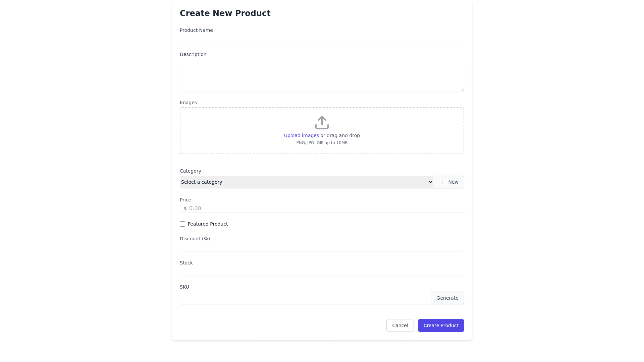The image size is (644, 362).
Task: Focus the Product Name input field
Action: pyautogui.click(x=322, y=39)
